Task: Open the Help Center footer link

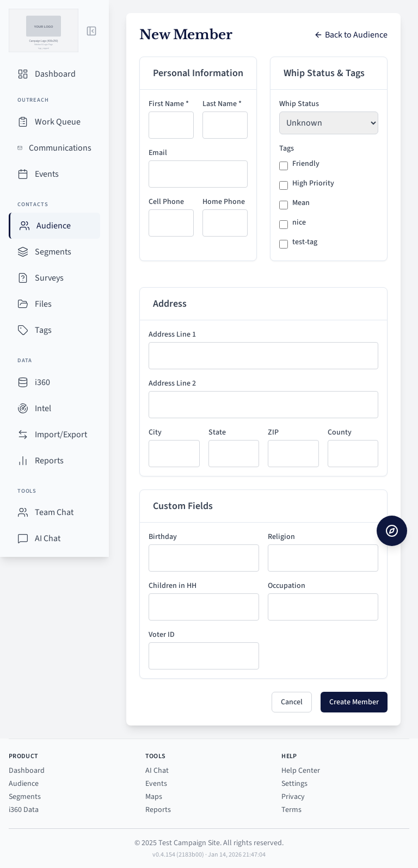Action: [x=300, y=771]
